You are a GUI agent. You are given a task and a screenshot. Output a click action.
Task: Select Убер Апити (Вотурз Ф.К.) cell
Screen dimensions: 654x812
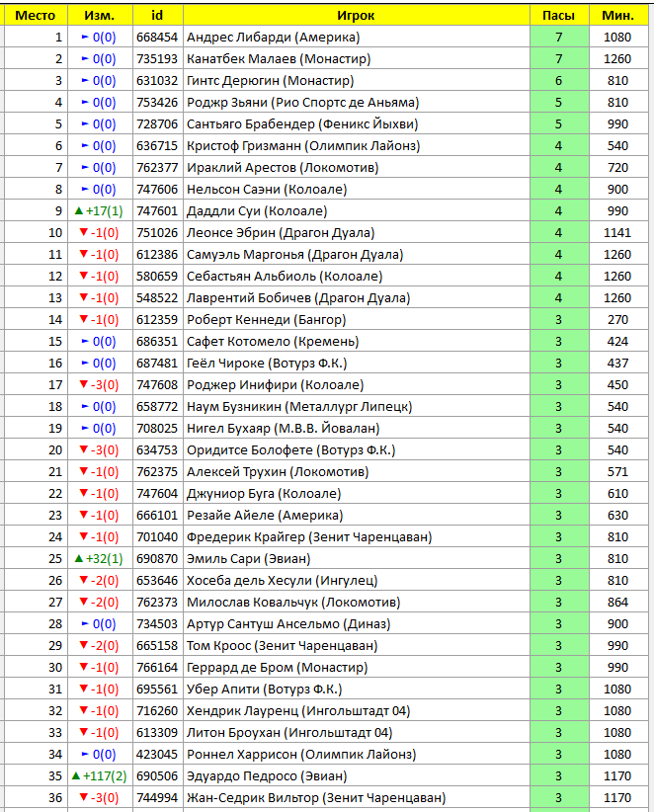pos(357,690)
